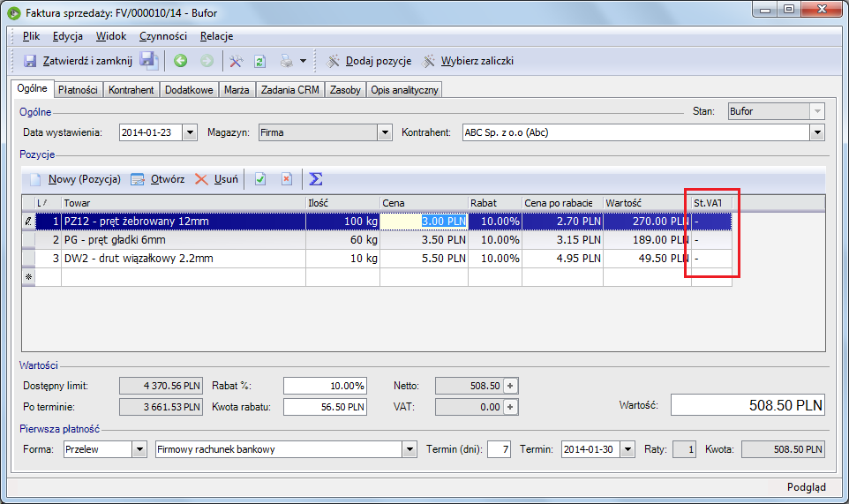Expand the printer dropdown arrow
This screenshot has width=849, height=504.
click(x=304, y=61)
